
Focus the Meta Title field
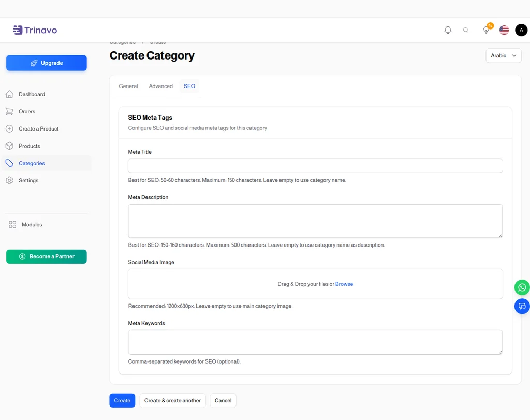315,166
